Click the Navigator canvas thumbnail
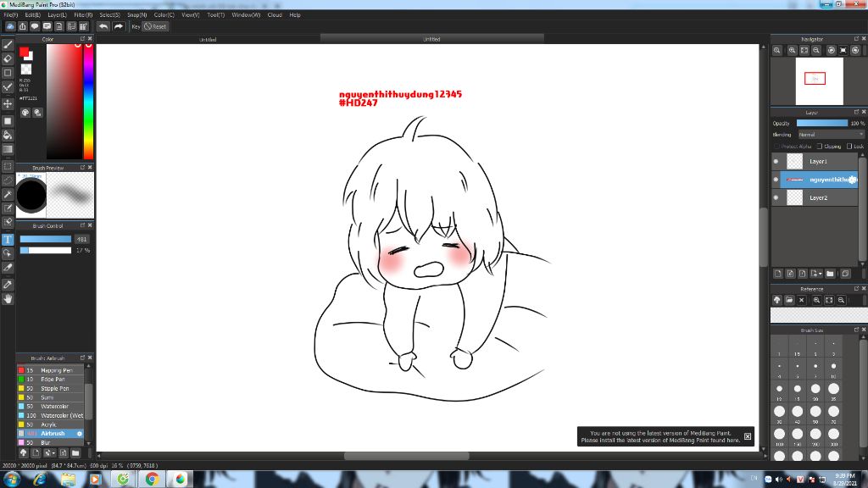868x488 pixels. point(820,81)
